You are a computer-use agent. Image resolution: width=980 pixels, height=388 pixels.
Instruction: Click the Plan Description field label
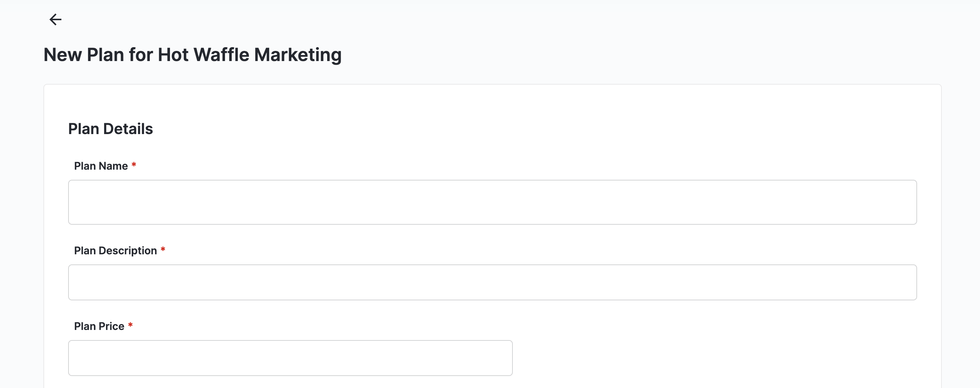click(115, 251)
